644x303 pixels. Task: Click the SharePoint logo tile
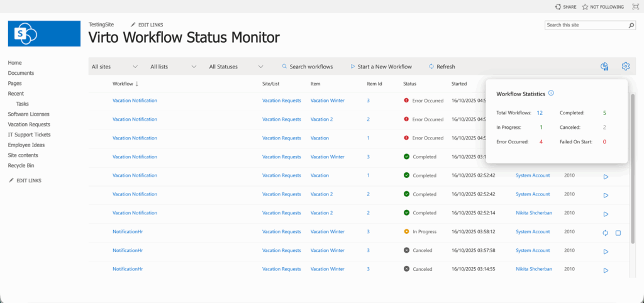coord(45,34)
